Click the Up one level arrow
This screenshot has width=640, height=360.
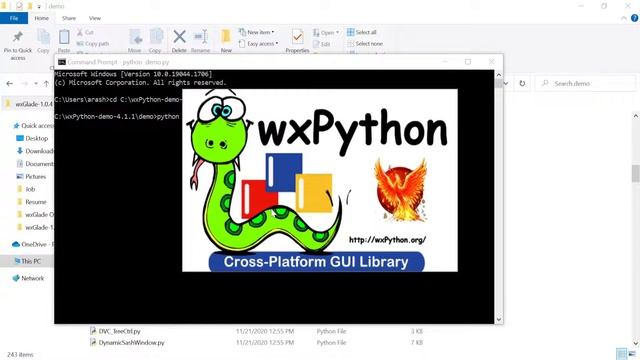point(46,83)
